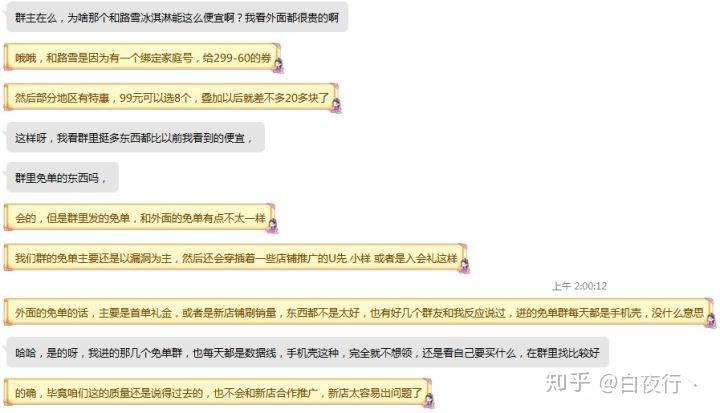Select the gray message 群里免单的东西吗
The image size is (720, 413).
[x=62, y=177]
